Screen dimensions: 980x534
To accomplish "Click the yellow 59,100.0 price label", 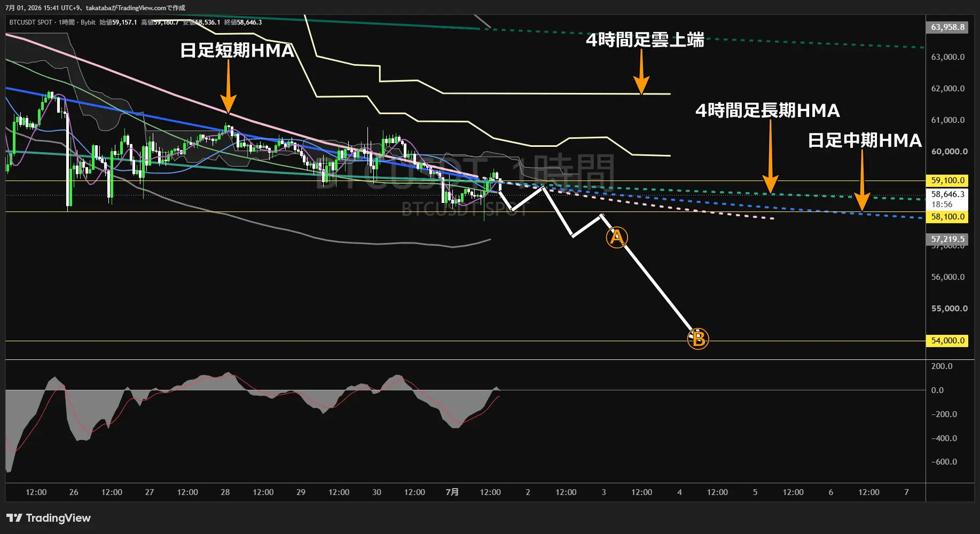I will 948,180.
